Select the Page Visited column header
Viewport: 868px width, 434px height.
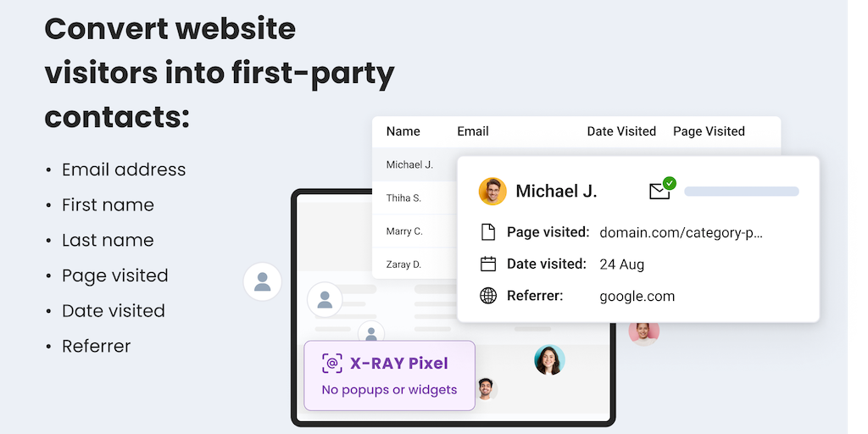(x=709, y=131)
